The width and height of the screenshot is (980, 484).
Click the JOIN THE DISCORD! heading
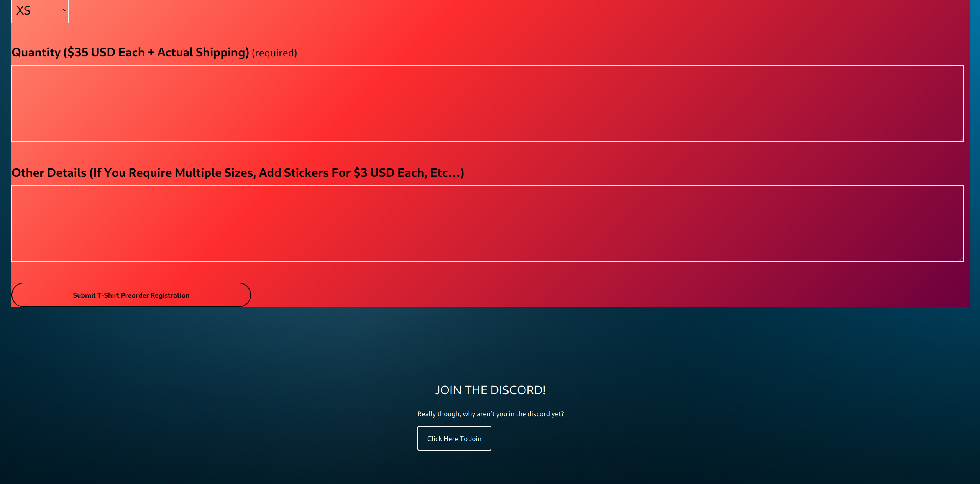coord(490,390)
